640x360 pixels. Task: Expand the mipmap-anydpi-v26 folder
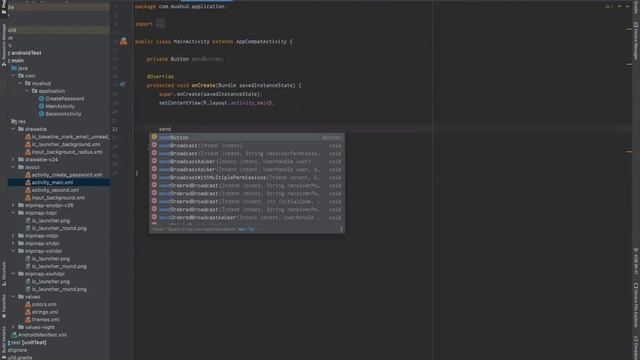(x=13, y=205)
